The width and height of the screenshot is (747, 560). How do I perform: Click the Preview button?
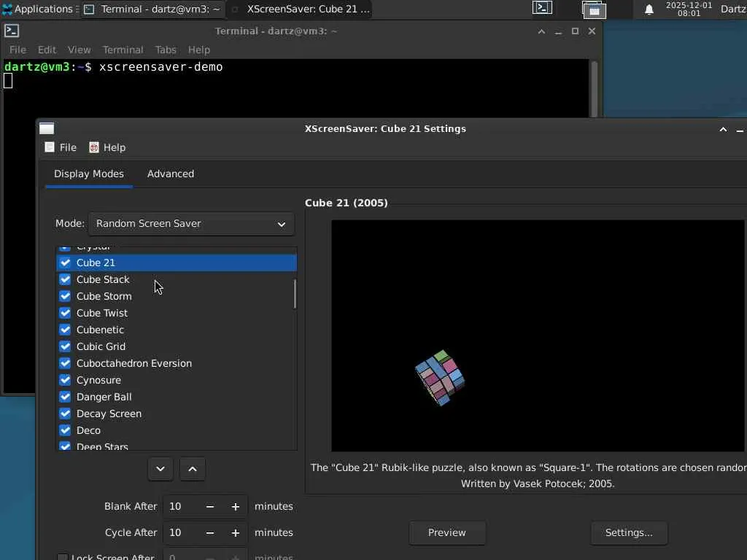coord(447,533)
